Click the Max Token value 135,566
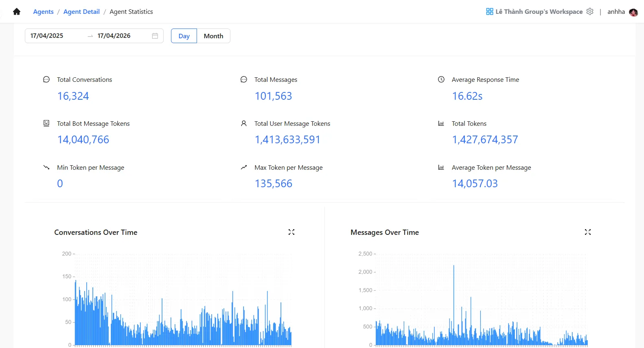This screenshot has width=644, height=348. (273, 184)
